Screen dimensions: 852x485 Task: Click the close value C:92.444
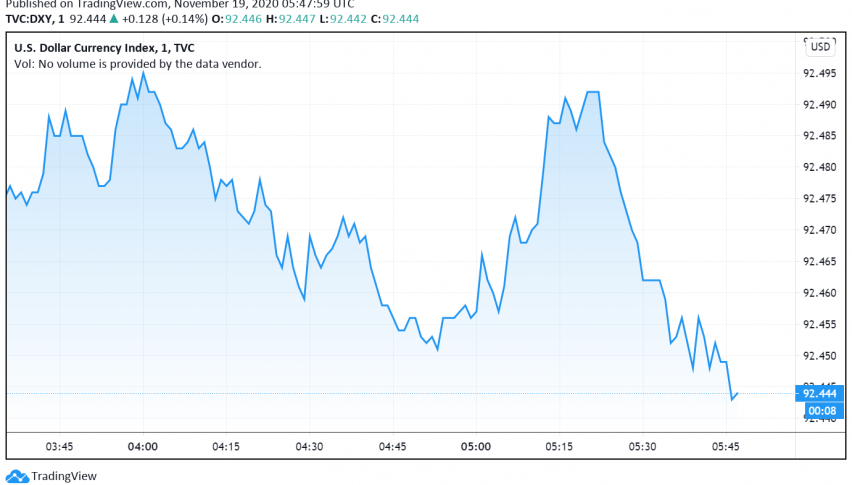coord(395,19)
